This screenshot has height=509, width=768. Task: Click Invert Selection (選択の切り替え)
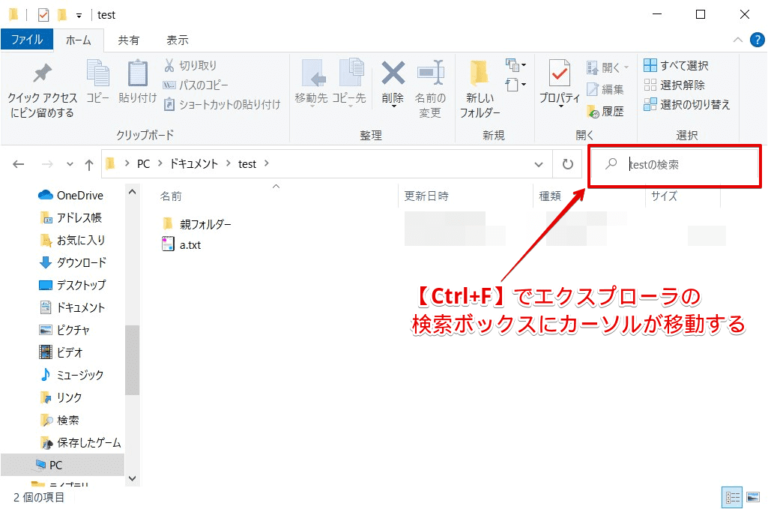pos(687,104)
